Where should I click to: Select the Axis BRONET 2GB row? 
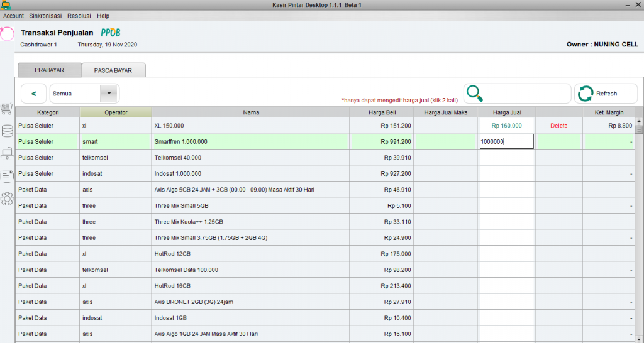pos(325,302)
